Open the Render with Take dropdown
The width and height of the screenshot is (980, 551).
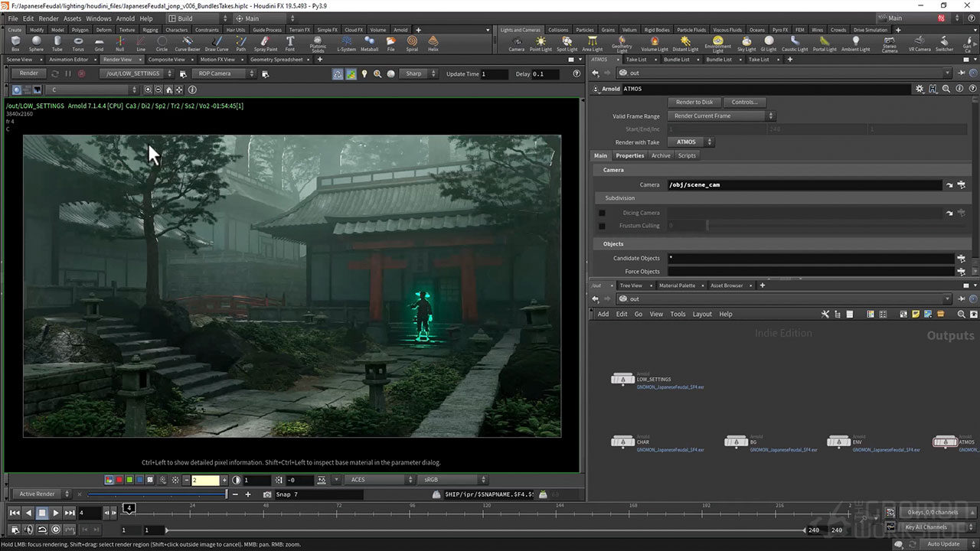click(x=691, y=142)
